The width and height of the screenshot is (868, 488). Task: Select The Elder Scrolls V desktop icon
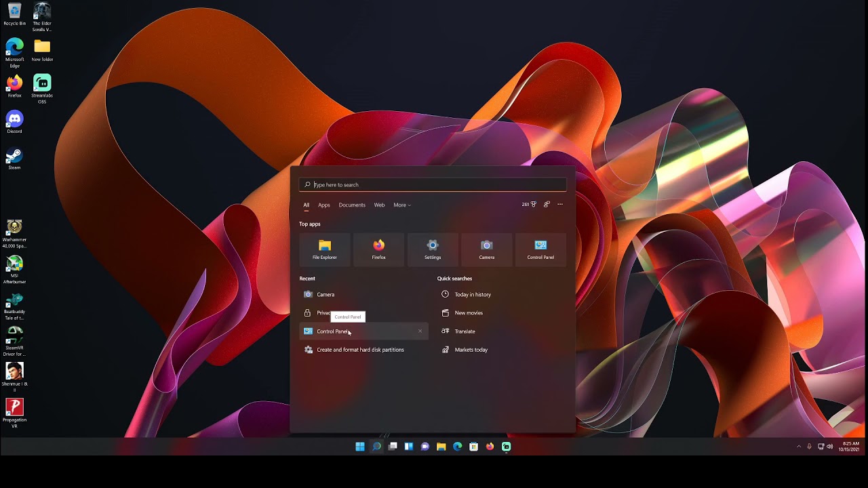(x=42, y=17)
